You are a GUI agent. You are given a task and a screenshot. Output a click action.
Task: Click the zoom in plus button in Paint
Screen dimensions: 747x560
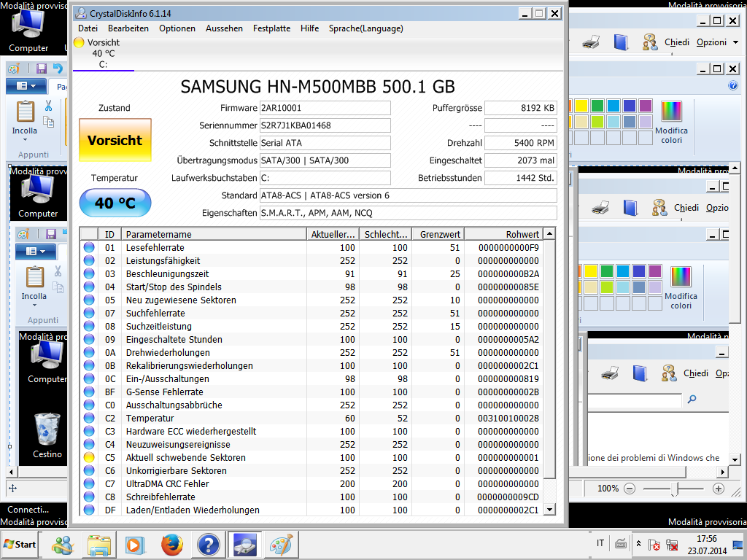(x=719, y=488)
